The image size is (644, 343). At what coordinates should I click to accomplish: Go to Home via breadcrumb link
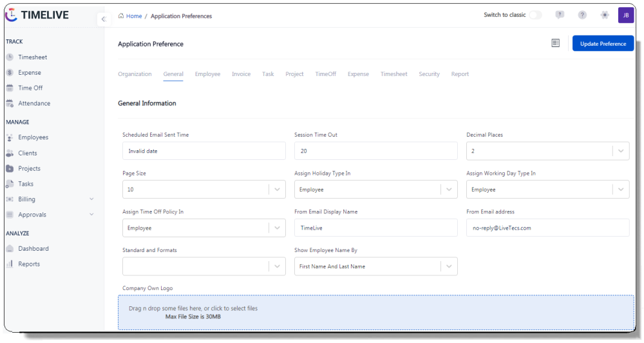click(134, 16)
